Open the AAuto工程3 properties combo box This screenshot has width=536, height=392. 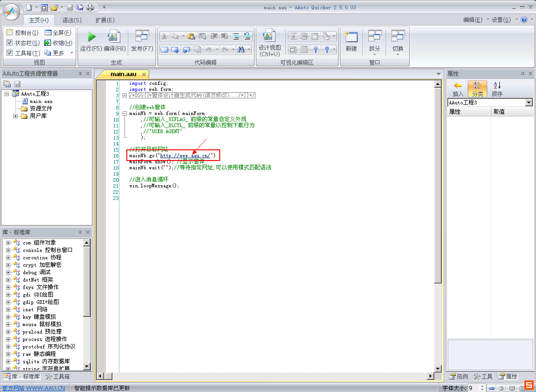tap(529, 103)
